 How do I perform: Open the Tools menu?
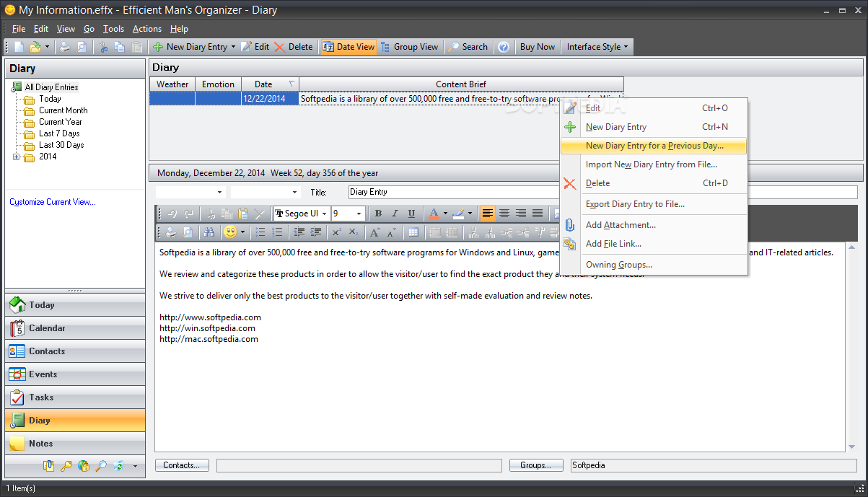coord(113,29)
